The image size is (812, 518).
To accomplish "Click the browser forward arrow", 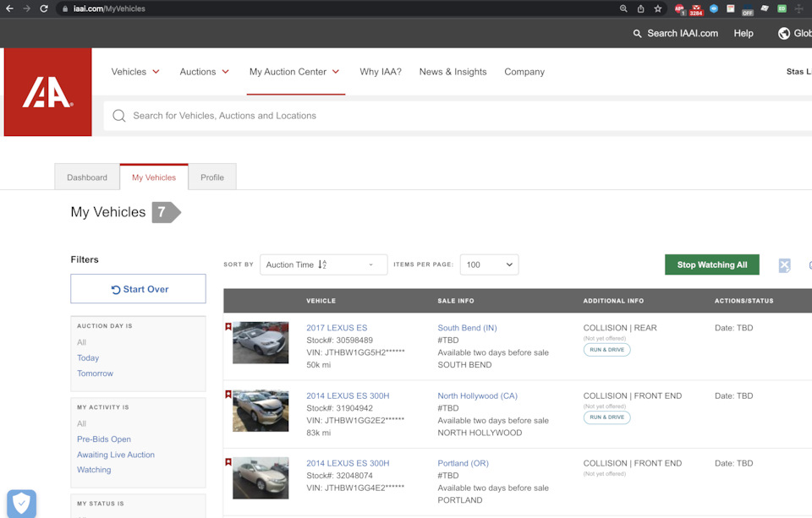I will [x=26, y=8].
